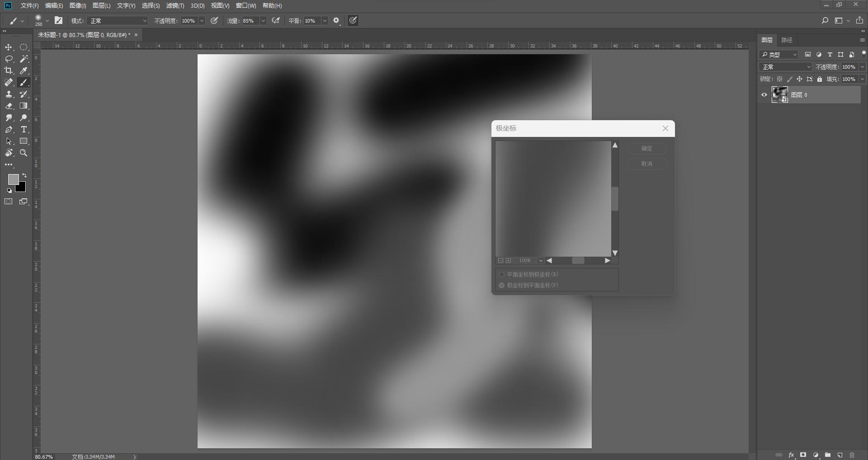Viewport: 868px width, 460px height.
Task: Hide layer 图层 0 via eye icon
Action: pyautogui.click(x=764, y=95)
